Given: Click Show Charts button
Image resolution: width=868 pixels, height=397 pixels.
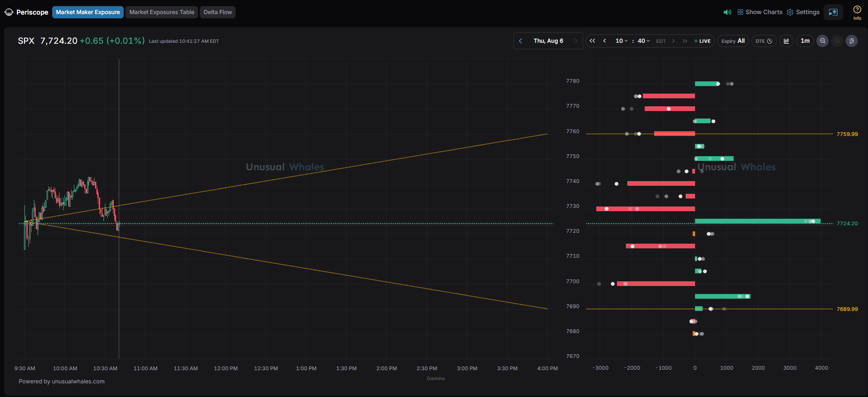Looking at the screenshot, I should tap(760, 12).
